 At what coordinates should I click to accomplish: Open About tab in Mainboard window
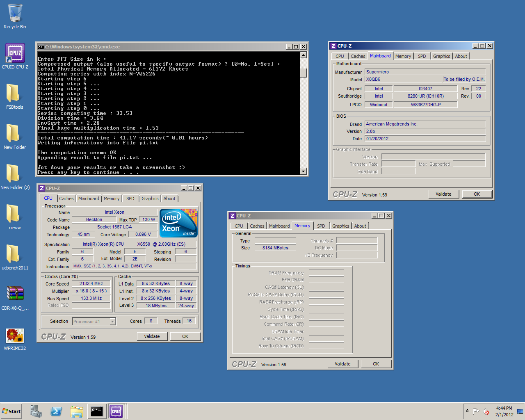tap(461, 56)
